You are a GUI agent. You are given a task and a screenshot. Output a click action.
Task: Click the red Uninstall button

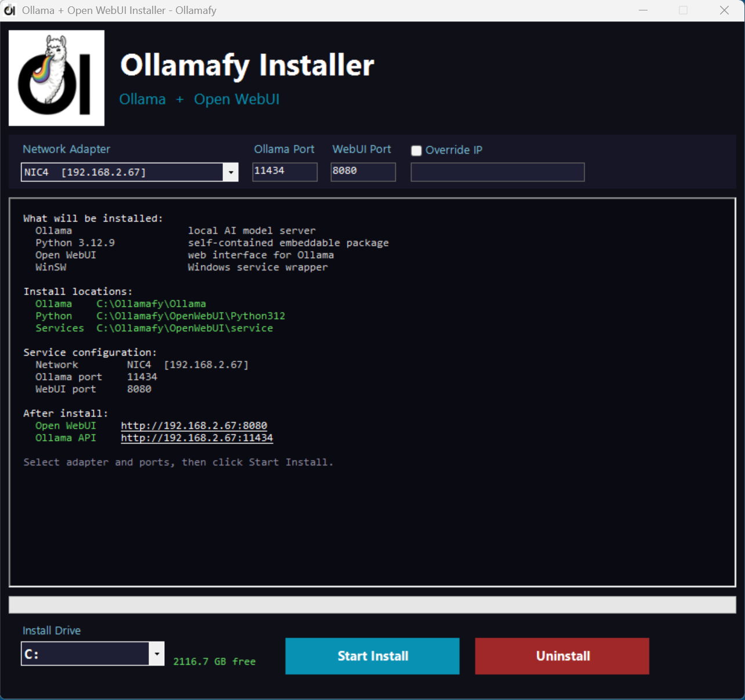click(x=562, y=656)
